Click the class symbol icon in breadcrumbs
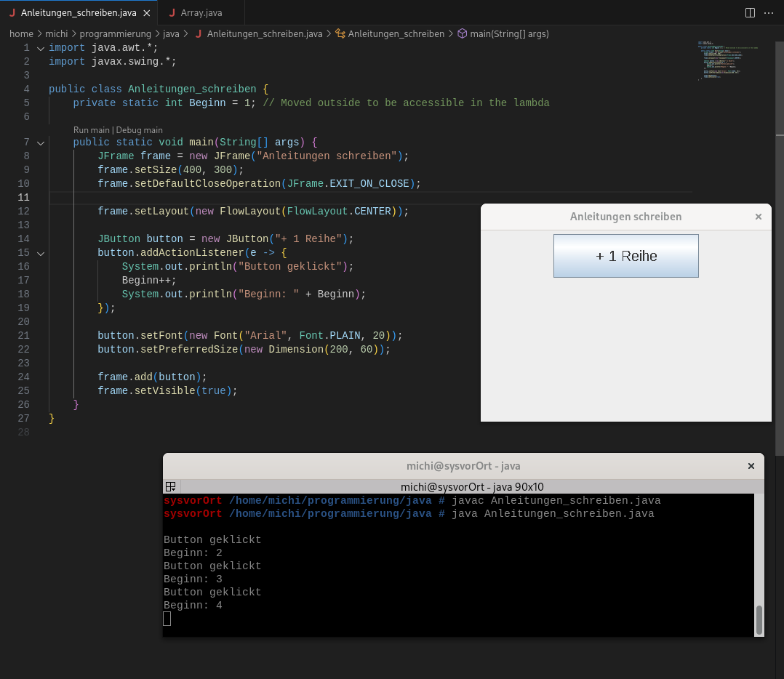This screenshot has height=679, width=784. click(340, 34)
